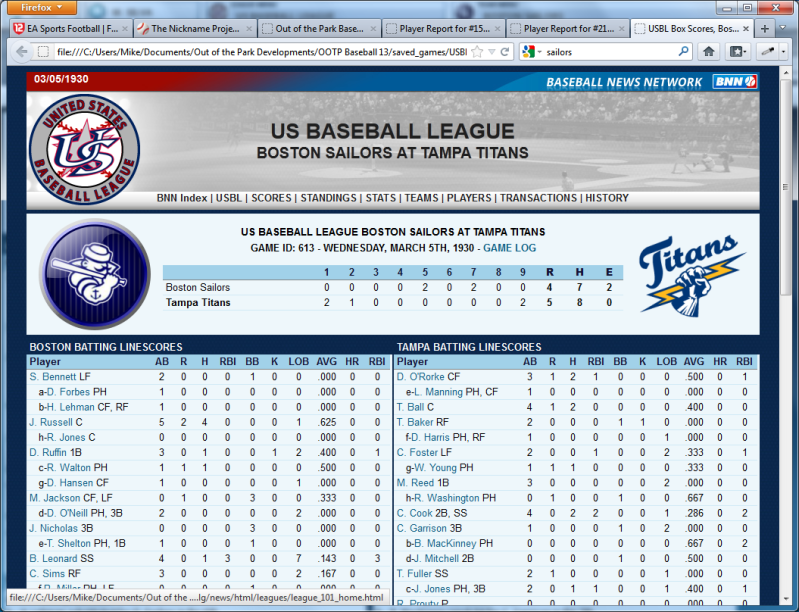Image resolution: width=799 pixels, height=612 pixels.
Task: Open the GAME LOG link
Action: (x=509, y=247)
